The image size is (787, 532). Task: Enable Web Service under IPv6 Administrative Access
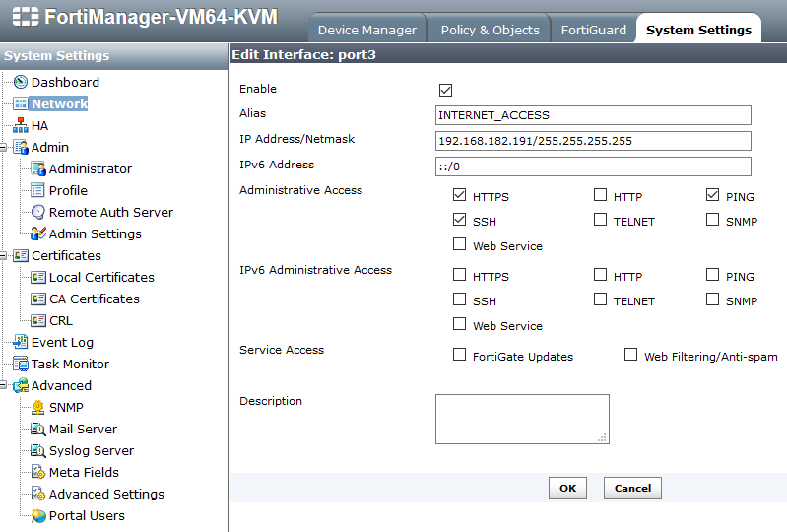point(459,324)
